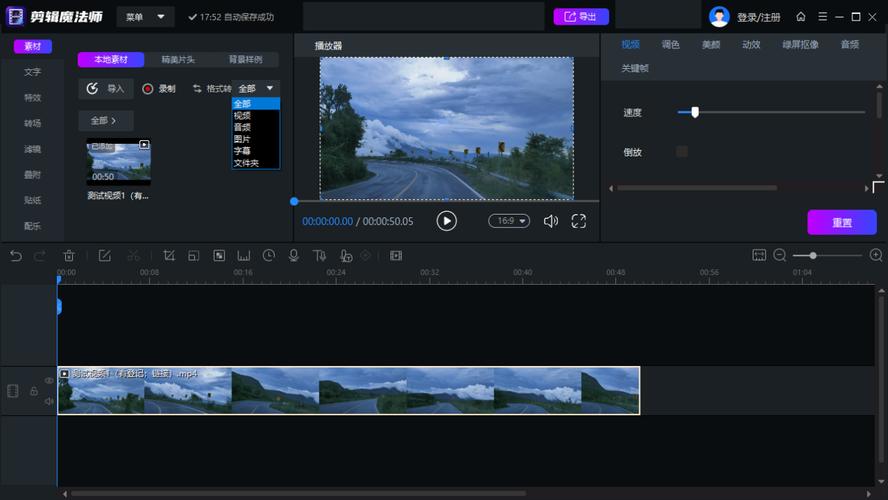Toggle the video track visibility eye
The height and width of the screenshot is (500, 888).
click(x=49, y=381)
